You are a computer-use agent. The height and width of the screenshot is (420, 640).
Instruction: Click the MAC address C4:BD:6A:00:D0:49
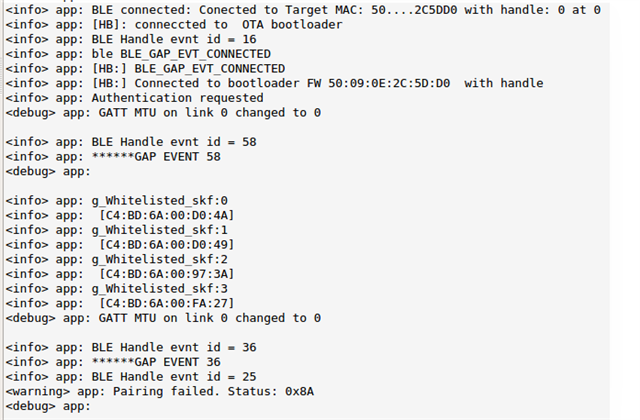pyautogui.click(x=167, y=244)
